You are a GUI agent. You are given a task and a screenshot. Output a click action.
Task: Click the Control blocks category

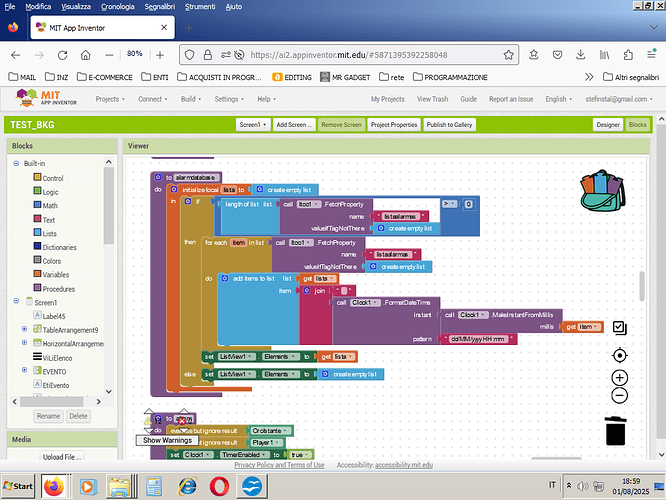click(x=53, y=178)
